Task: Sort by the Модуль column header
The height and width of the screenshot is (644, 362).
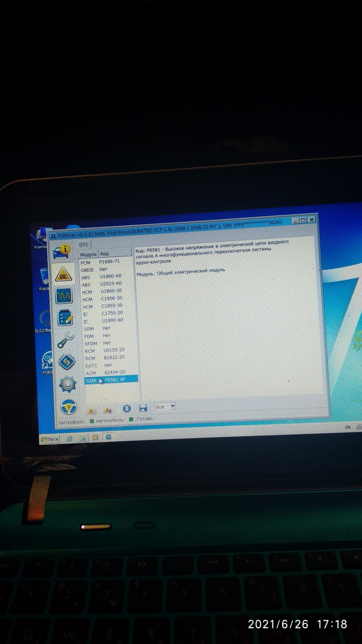Action: [88, 255]
